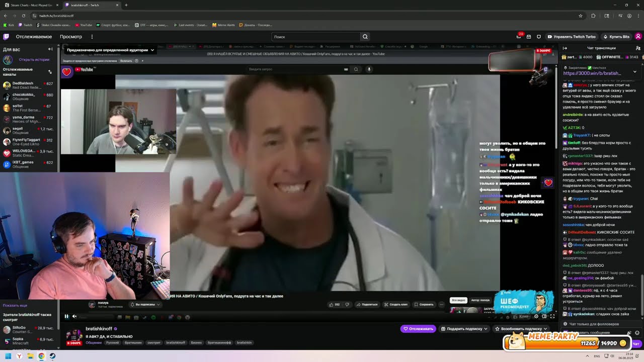The height and width of the screenshot is (362, 644).
Task: Click 'Открыть истории' in sidebar
Action: pos(34,60)
